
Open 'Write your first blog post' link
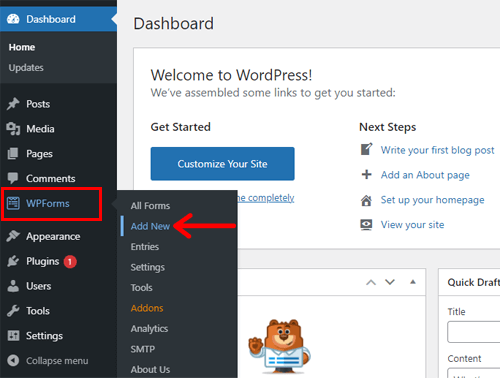click(437, 150)
